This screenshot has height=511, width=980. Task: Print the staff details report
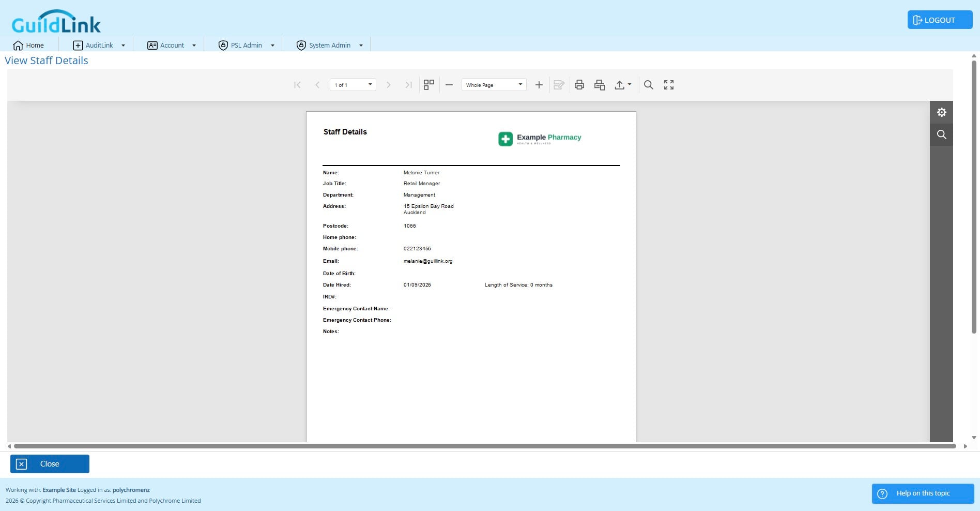pos(579,85)
